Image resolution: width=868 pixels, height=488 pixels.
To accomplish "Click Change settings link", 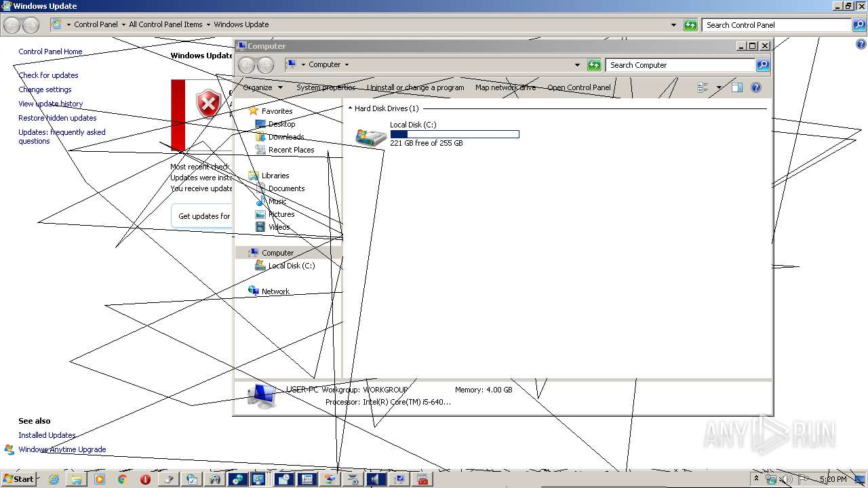I will [x=45, y=89].
